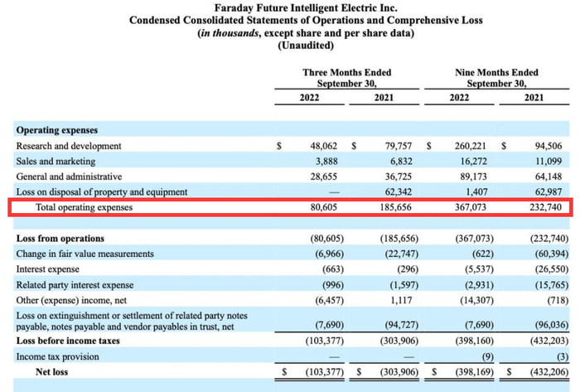Click total operating expenses value 80,605
Screen dimensions: 580x392
324,207
